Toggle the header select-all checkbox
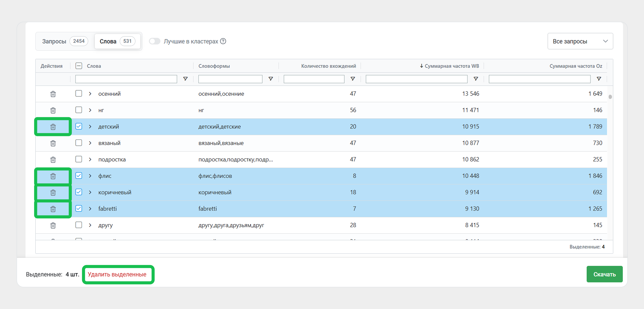This screenshot has height=309, width=644. 79,66
